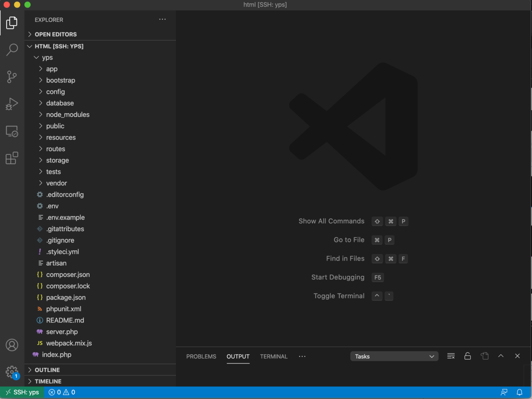The image size is (532, 399).
Task: Expand the app folder
Action: coord(100,69)
